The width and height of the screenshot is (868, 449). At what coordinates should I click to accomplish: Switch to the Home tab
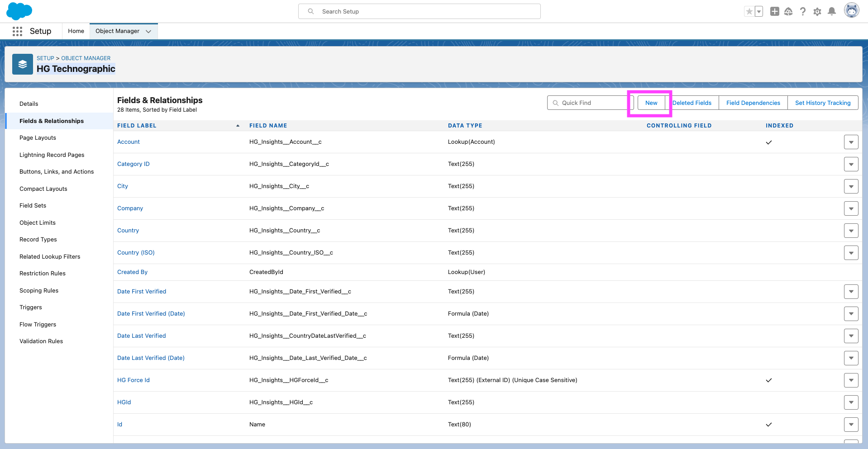(76, 31)
